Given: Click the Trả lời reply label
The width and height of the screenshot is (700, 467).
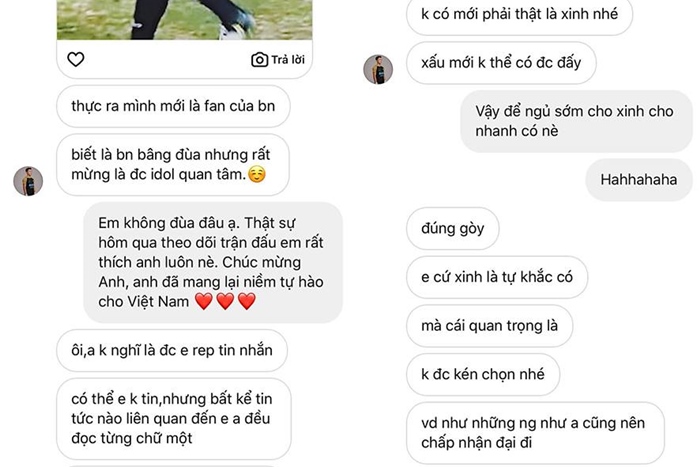Looking at the screenshot, I should point(288,60).
